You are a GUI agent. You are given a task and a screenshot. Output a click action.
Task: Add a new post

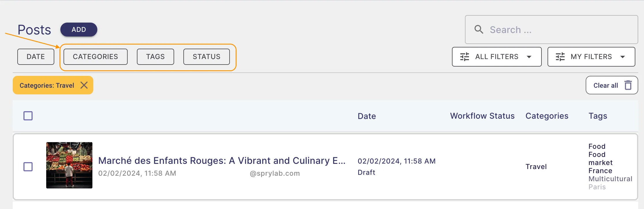pos(79,30)
